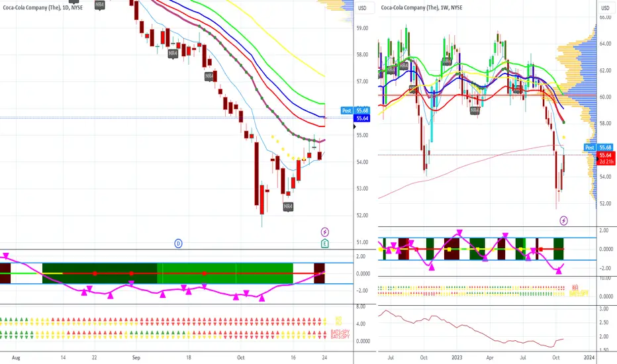Open the lightning event icon on the 1W chart
The width and height of the screenshot is (617, 364).
(563, 220)
